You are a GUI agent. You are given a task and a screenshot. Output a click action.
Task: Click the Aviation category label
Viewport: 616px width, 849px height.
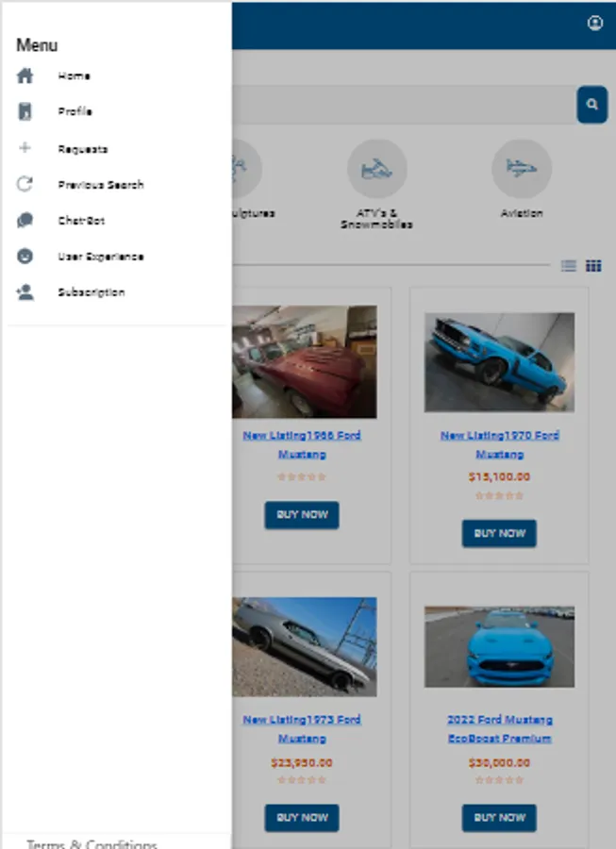[x=522, y=213]
